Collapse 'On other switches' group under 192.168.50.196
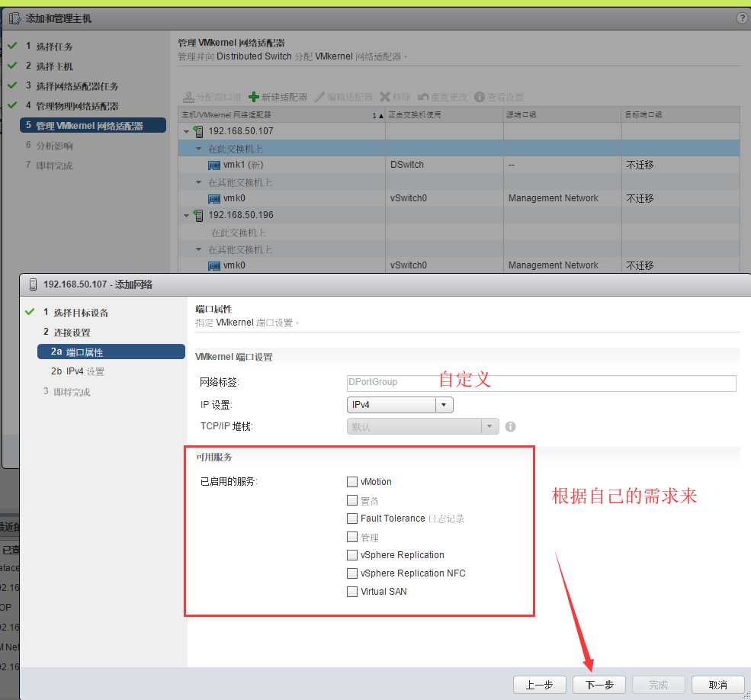751x700 pixels. [198, 249]
